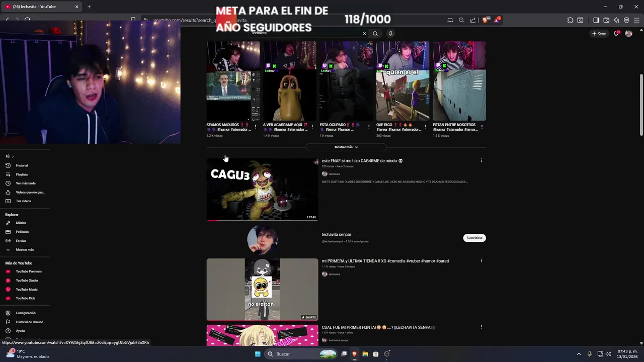Open CUAL FUE MI PRIMER H3NTAI title
This screenshot has height=362, width=644.
378,327
